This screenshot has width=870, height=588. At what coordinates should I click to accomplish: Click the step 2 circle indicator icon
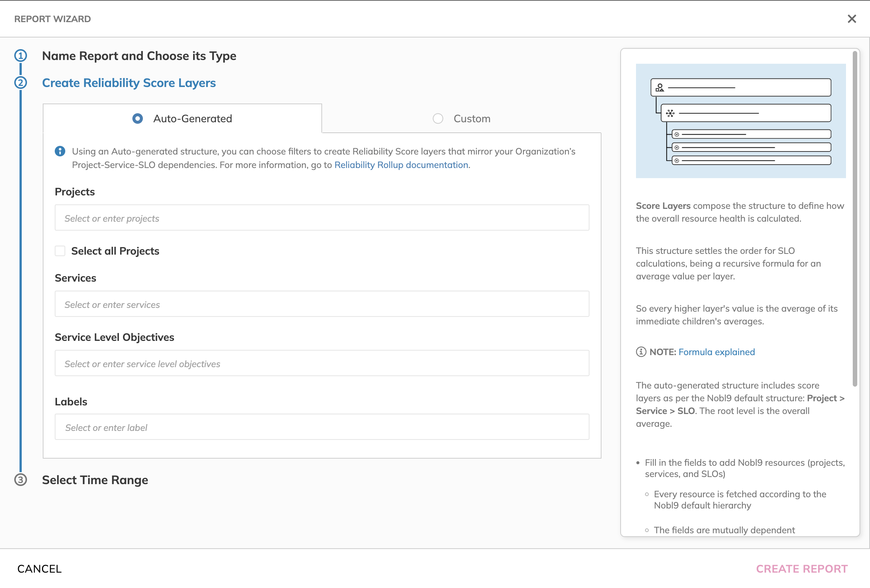tap(20, 82)
